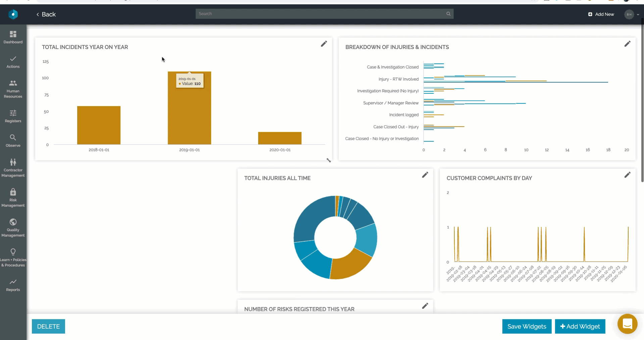Open the chat support bubble
Viewport: 644px width, 340px height.
click(627, 324)
